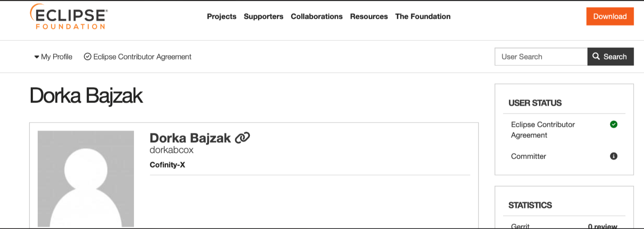Viewport: 644px width, 229px height.
Task: Click the Cofinity-X organization name
Action: tap(167, 165)
